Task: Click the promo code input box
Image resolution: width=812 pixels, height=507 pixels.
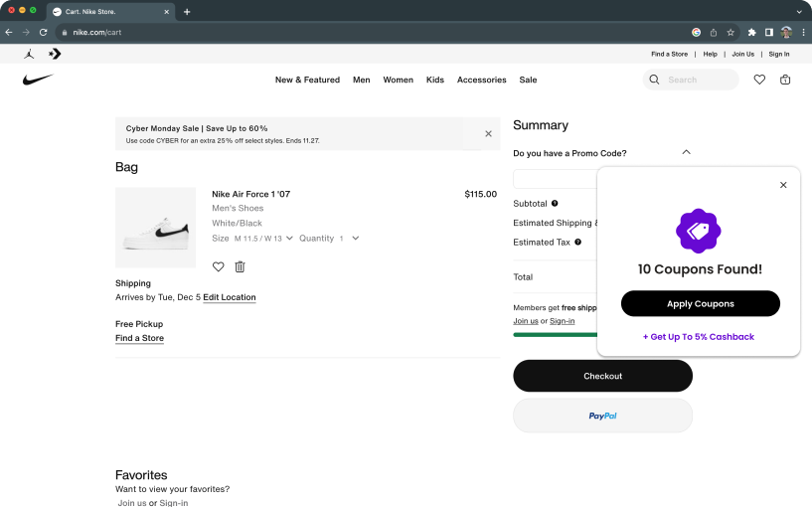Action: point(556,179)
